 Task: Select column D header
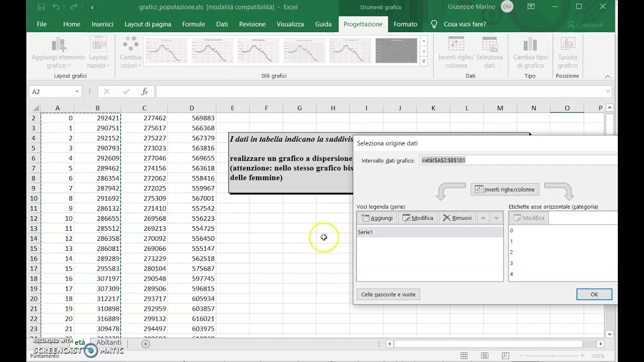coord(192,108)
